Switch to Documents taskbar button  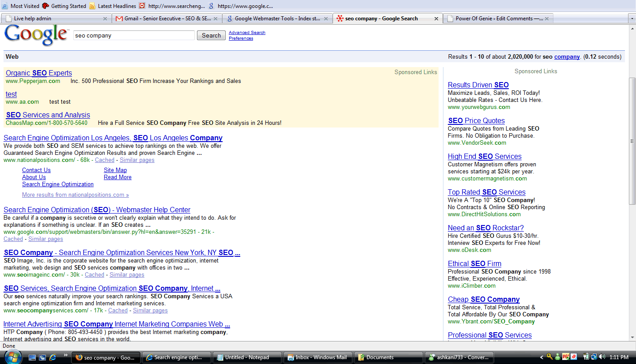click(x=388, y=357)
